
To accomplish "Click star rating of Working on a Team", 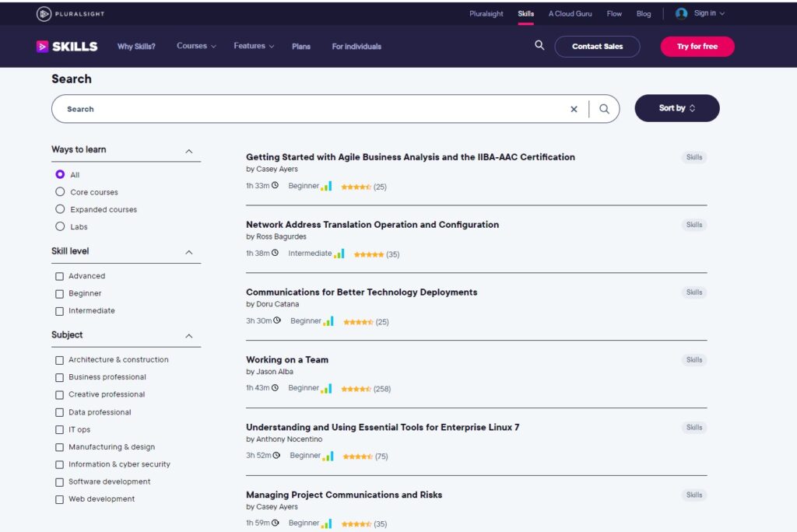I will 356,389.
